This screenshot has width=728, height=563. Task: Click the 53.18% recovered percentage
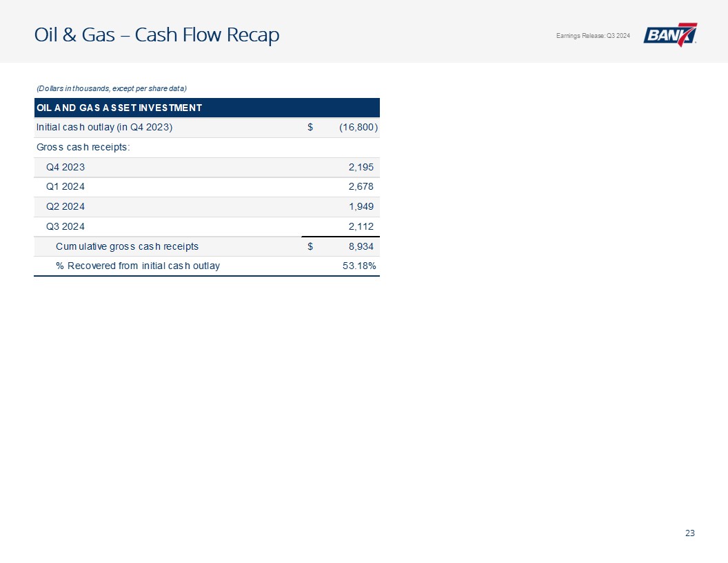click(x=359, y=266)
